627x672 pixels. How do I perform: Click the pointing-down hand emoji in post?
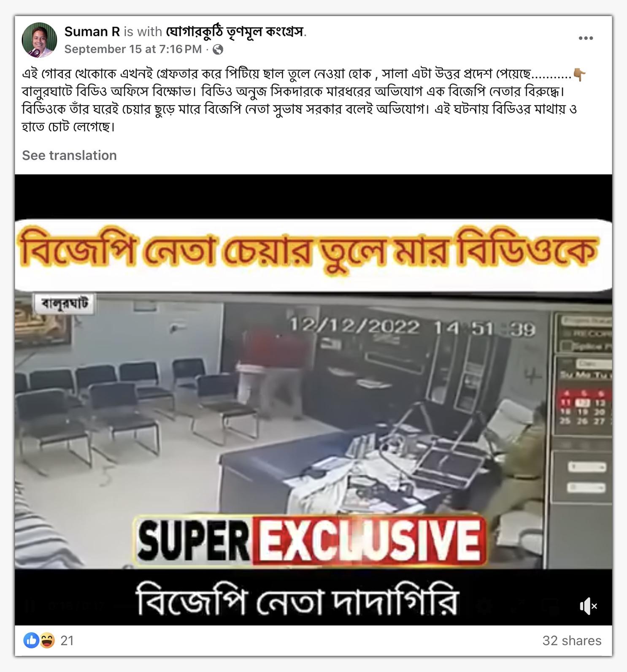(x=580, y=75)
